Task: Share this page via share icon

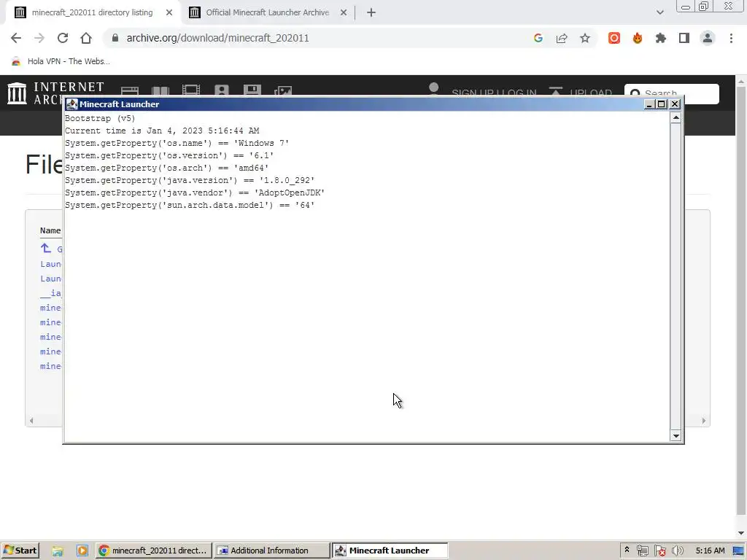Action: [x=562, y=38]
